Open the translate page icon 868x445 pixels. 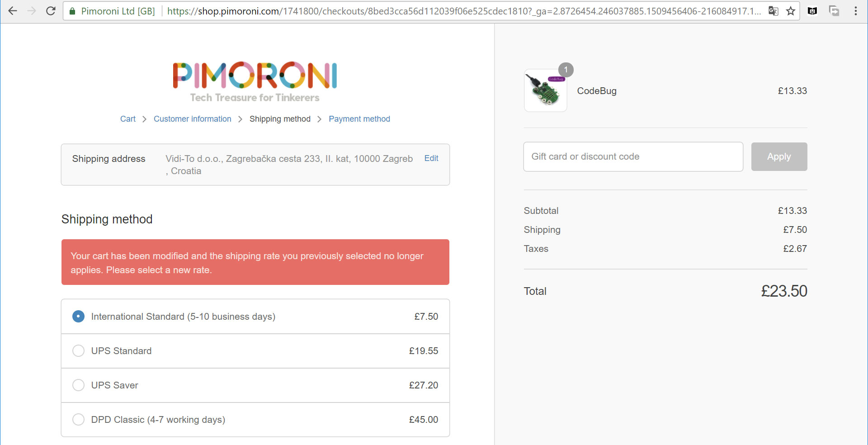click(773, 11)
